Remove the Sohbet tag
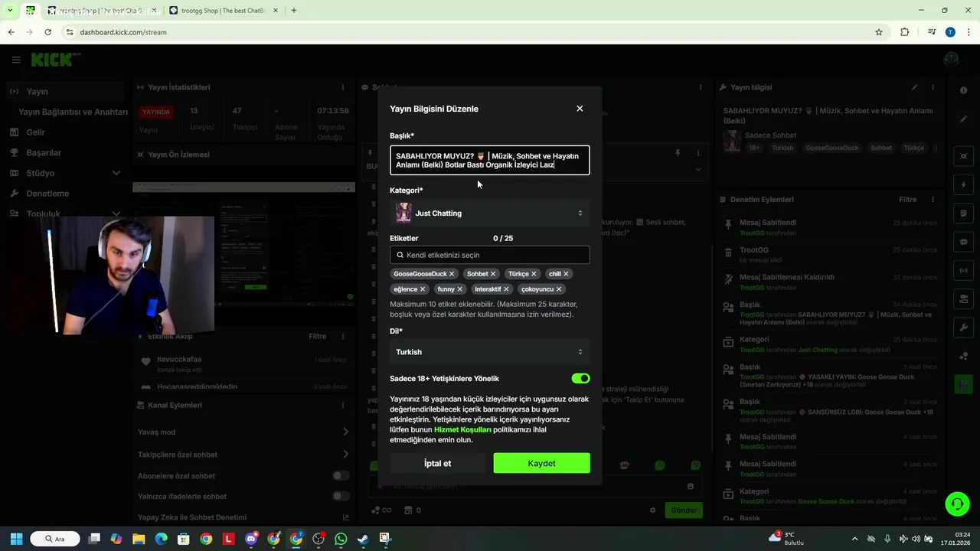Screen dimensions: 980x551 493,274
